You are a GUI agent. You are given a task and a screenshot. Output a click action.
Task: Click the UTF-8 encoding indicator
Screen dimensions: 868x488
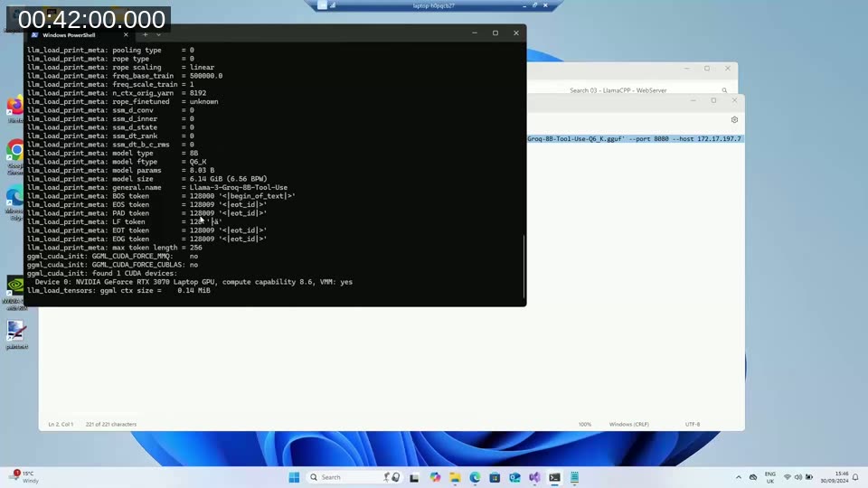(693, 425)
